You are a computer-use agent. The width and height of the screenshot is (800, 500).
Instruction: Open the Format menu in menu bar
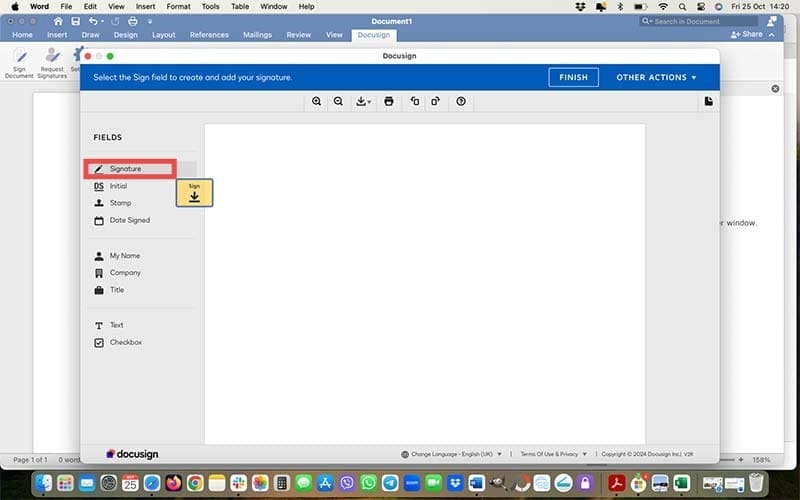point(178,6)
